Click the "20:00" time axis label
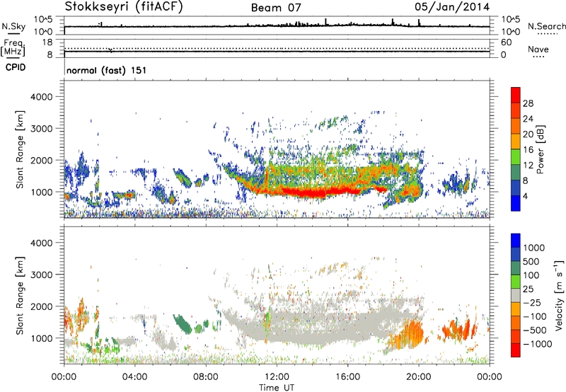This screenshot has width=566, height=392. click(418, 377)
